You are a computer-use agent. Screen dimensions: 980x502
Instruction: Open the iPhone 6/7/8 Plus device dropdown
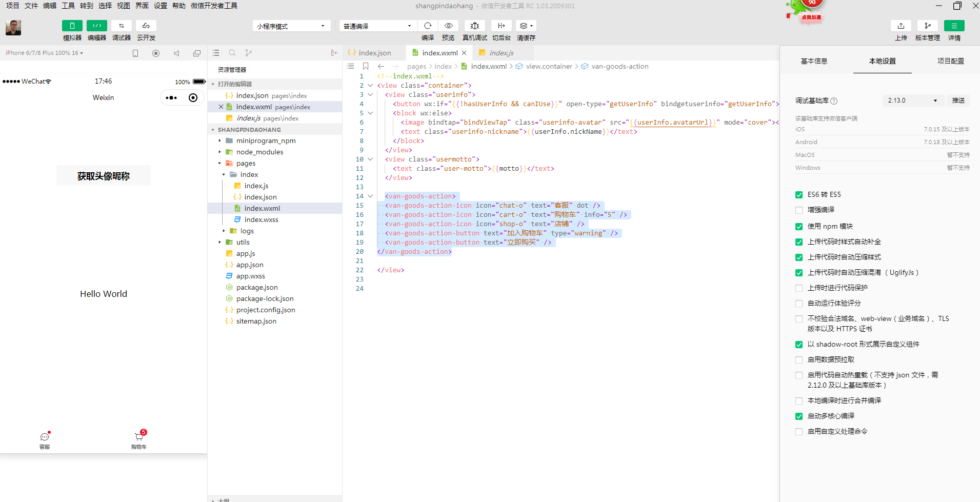tap(45, 53)
